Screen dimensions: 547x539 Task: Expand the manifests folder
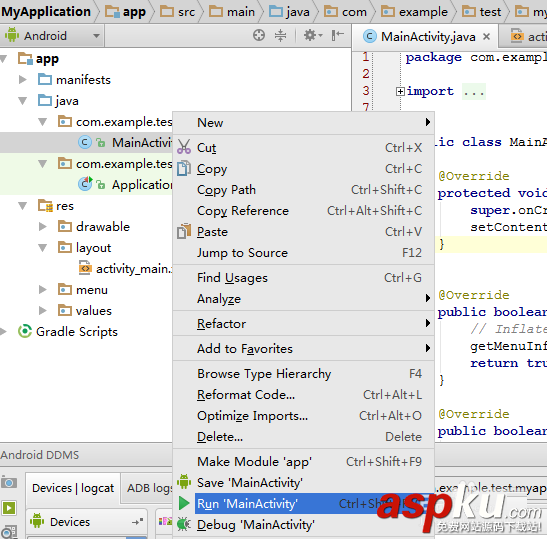[x=23, y=80]
